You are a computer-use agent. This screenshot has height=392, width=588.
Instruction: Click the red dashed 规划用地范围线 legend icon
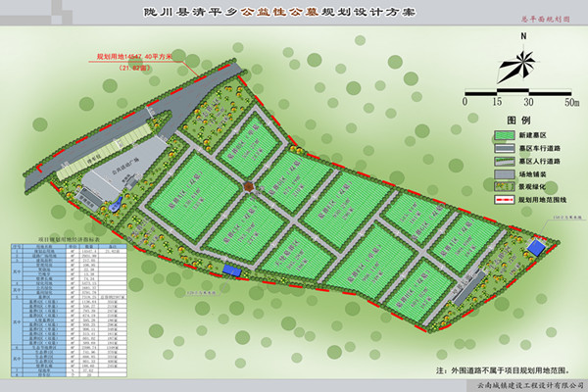(505, 200)
